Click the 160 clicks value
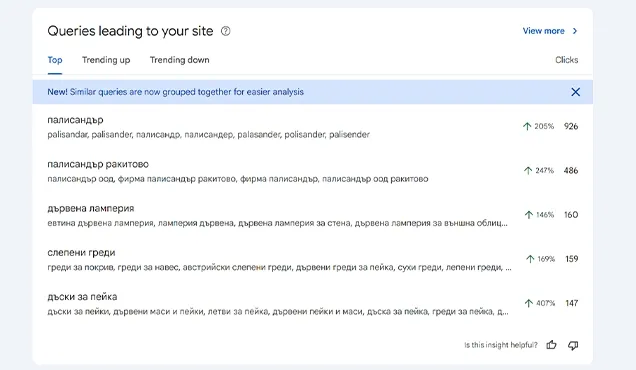Image resolution: width=636 pixels, height=370 pixels. pyautogui.click(x=571, y=215)
